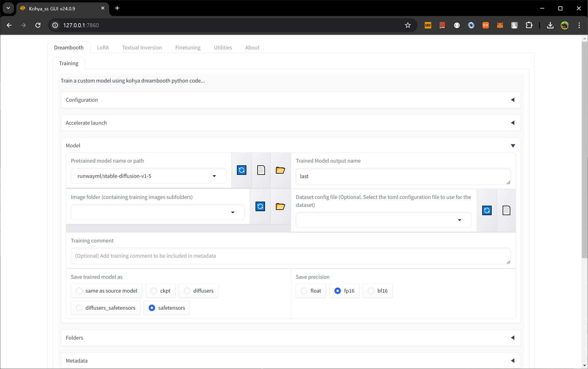Open folder browser for pretrained model path
588x369 pixels.
[280, 170]
